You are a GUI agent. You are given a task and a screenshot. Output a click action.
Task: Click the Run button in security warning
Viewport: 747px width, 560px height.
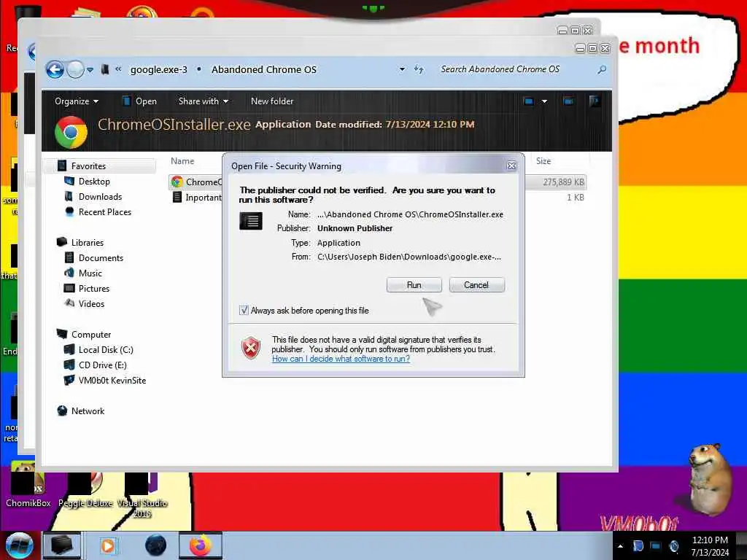pyautogui.click(x=414, y=285)
